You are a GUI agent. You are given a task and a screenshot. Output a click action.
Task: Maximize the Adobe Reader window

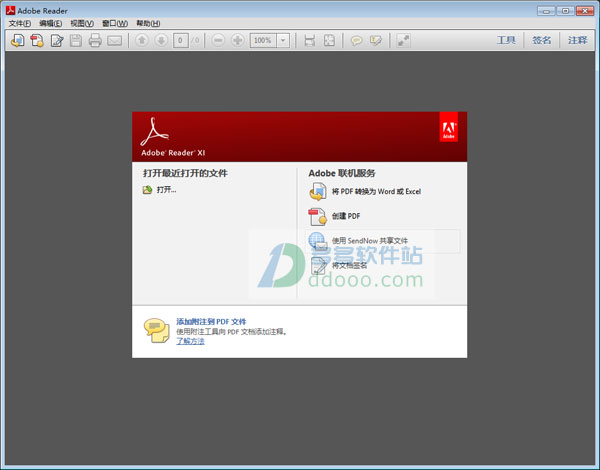click(565, 11)
